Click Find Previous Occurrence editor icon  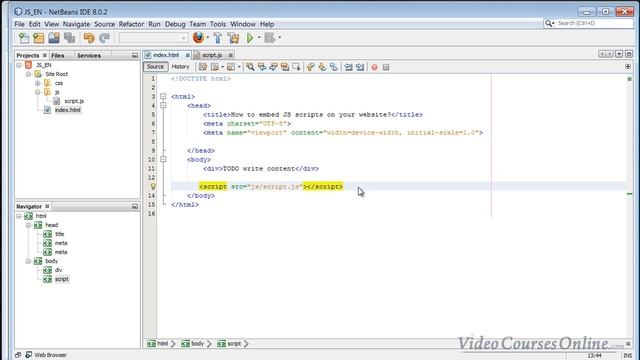[262, 67]
